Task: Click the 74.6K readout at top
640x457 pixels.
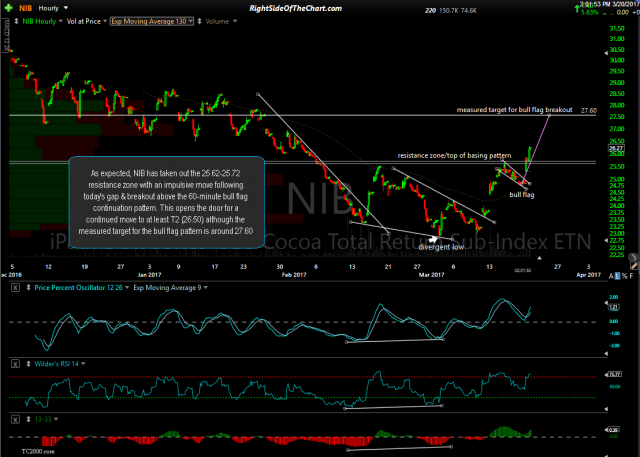Action: pyautogui.click(x=469, y=11)
